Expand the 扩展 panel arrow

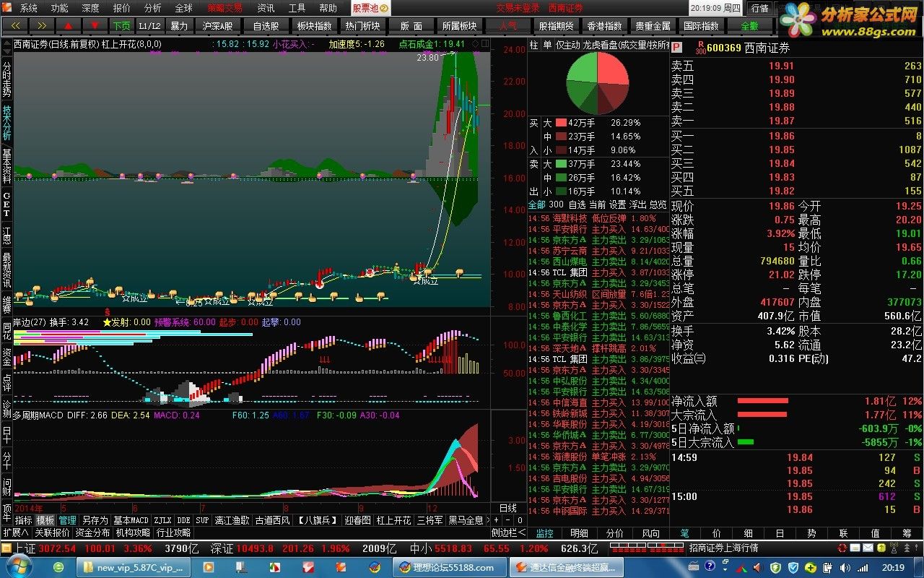[x=15, y=532]
